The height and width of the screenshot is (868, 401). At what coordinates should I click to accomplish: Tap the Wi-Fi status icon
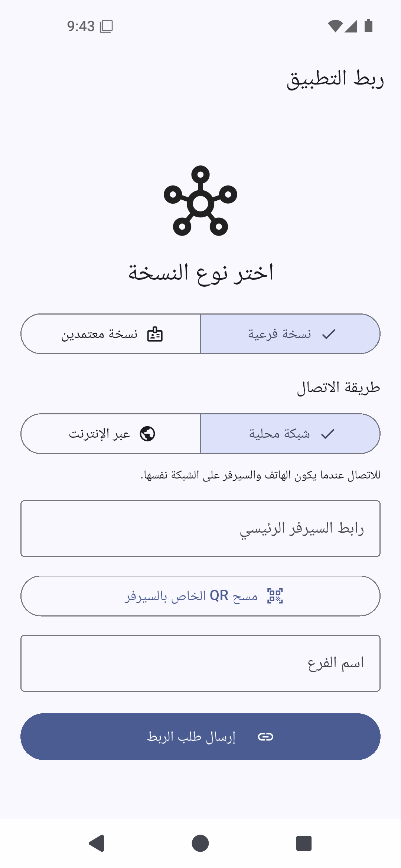coord(335,26)
